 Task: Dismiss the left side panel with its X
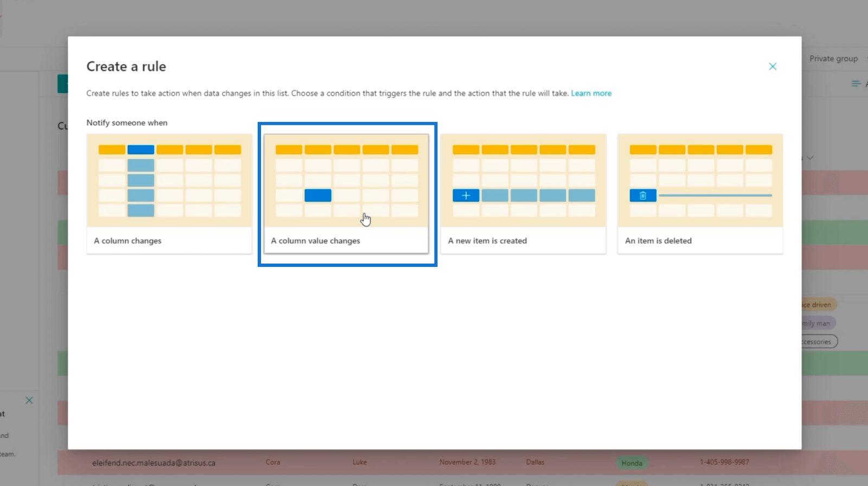pyautogui.click(x=29, y=400)
